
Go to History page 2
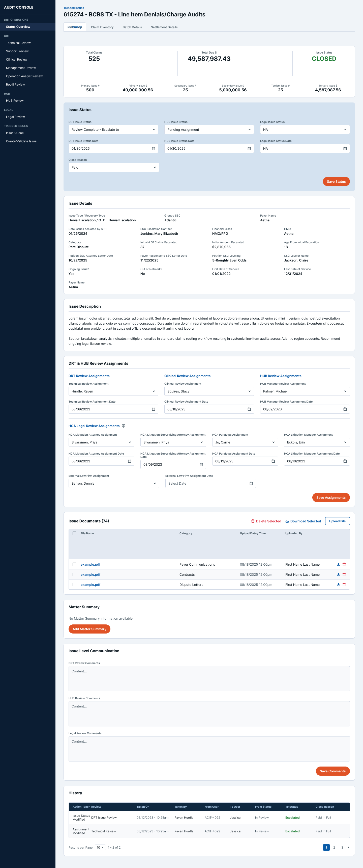(x=334, y=848)
